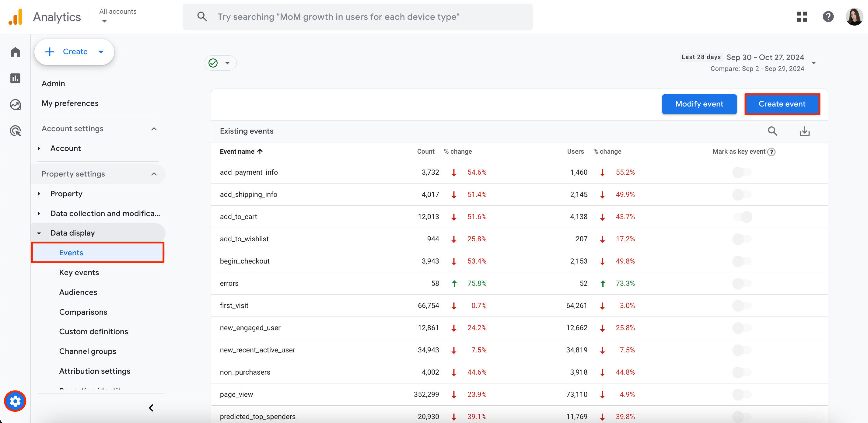Click the search magnifier in events table

click(772, 132)
